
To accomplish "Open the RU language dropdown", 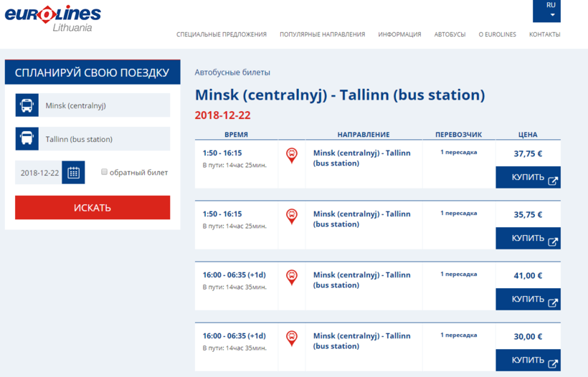I will [551, 10].
